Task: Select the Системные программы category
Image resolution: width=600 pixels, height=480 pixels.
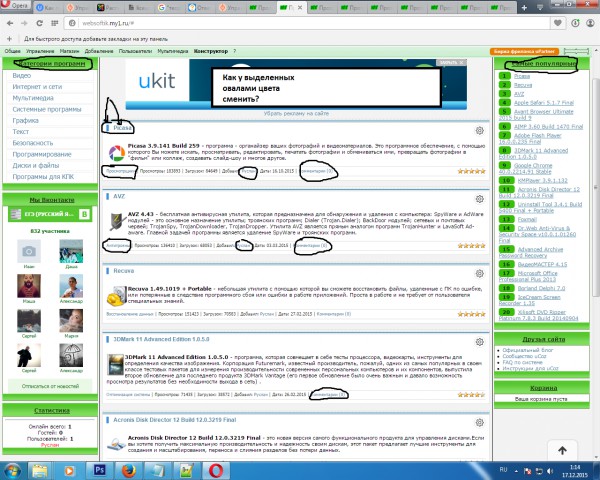Action: click(47, 109)
